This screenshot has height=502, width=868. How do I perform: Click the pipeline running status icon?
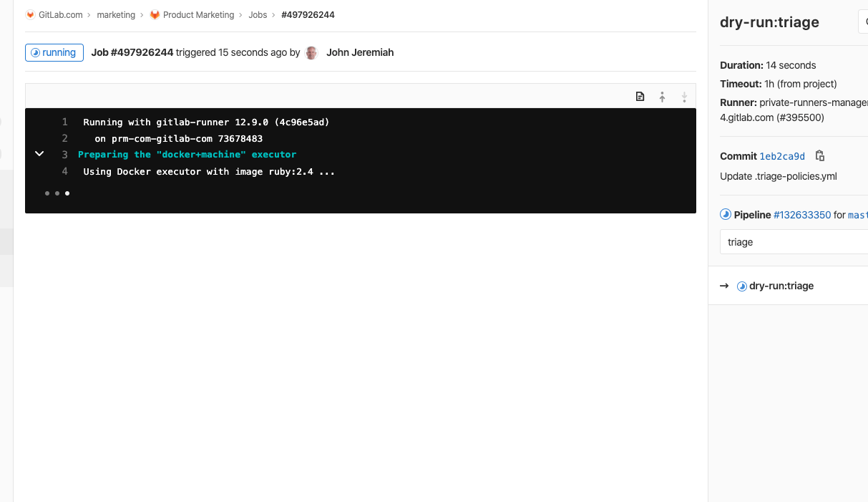pos(726,214)
